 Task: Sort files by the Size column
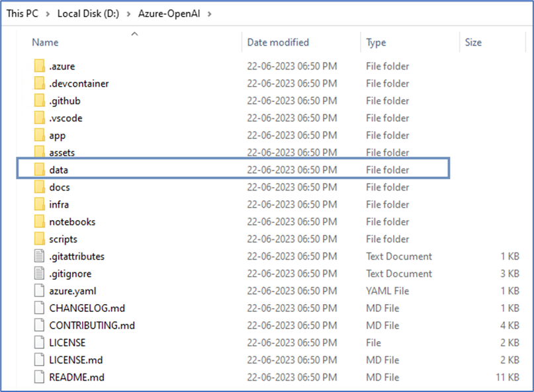(473, 42)
